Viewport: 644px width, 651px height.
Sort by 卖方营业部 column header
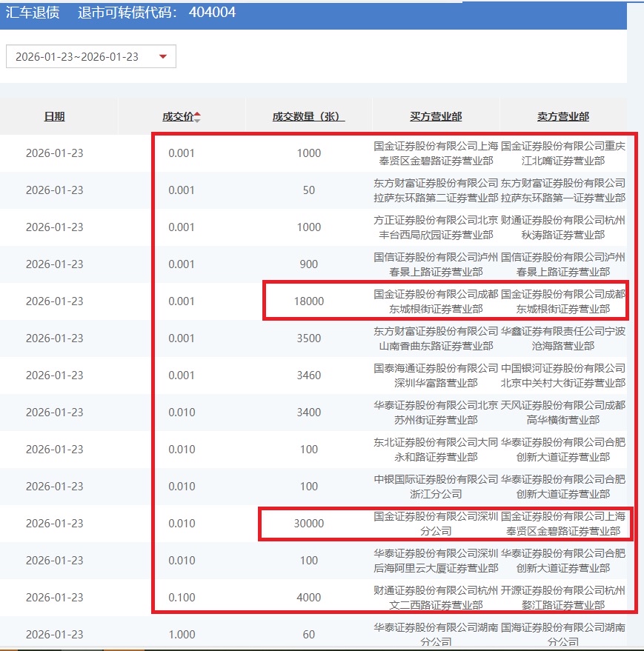563,117
